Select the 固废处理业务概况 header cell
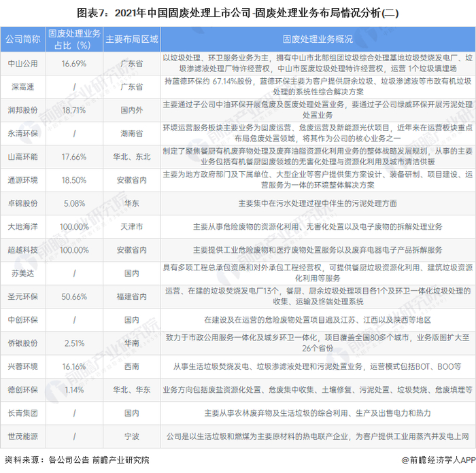The image size is (476, 473). [x=318, y=39]
